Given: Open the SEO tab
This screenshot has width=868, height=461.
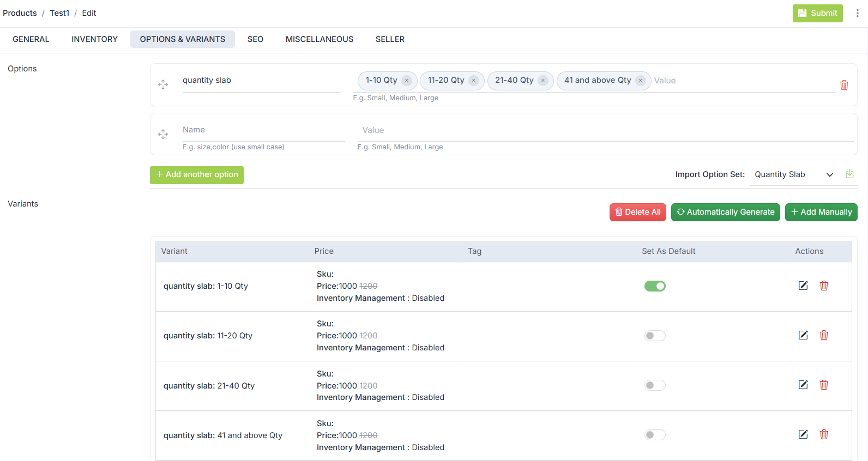Looking at the screenshot, I should 255,39.
